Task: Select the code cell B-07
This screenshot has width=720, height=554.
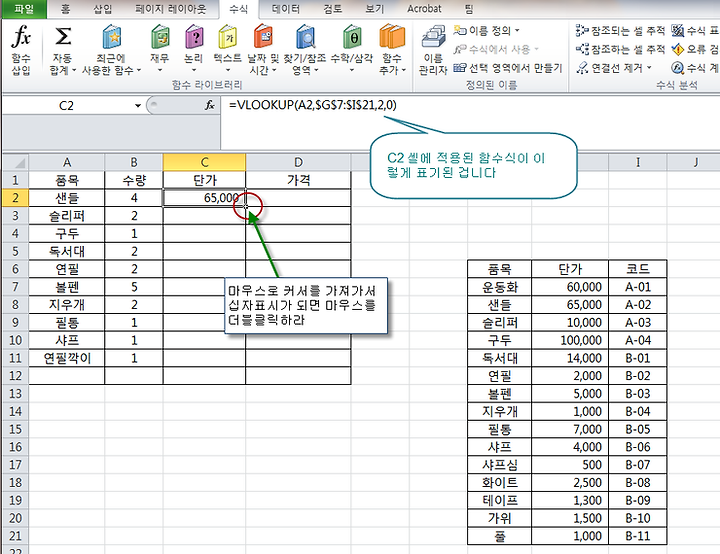Action: pos(638,465)
